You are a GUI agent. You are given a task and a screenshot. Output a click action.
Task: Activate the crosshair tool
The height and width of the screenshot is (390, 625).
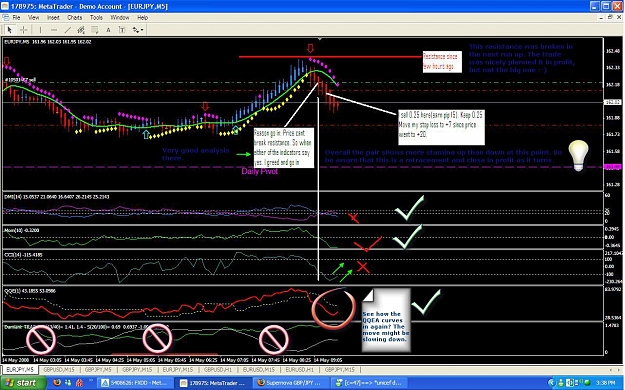click(x=24, y=30)
